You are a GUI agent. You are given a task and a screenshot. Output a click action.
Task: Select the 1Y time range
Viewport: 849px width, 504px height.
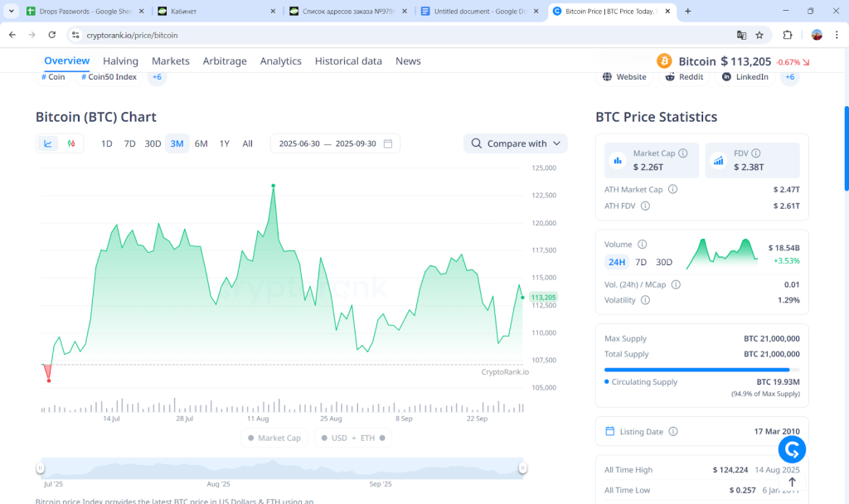pyautogui.click(x=224, y=143)
